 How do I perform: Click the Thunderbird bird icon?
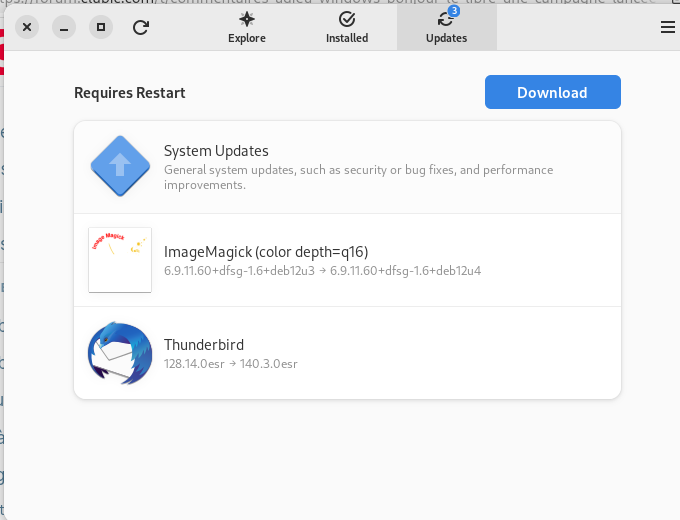120,353
